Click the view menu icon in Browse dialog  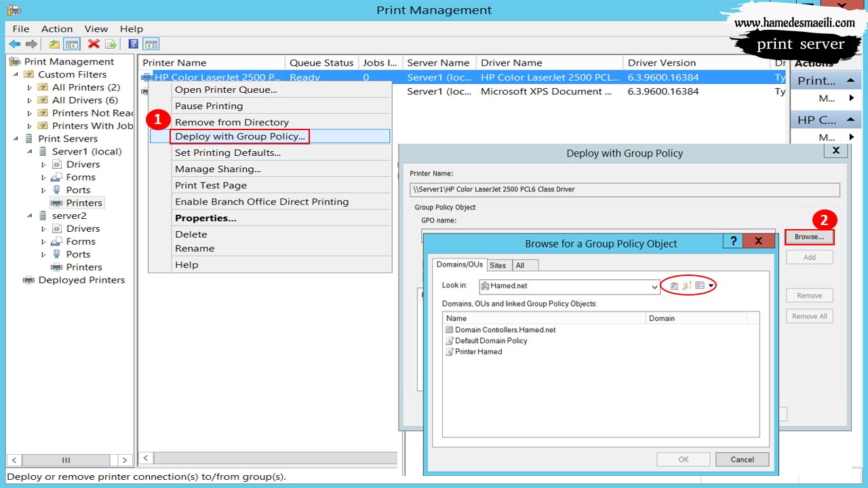701,286
